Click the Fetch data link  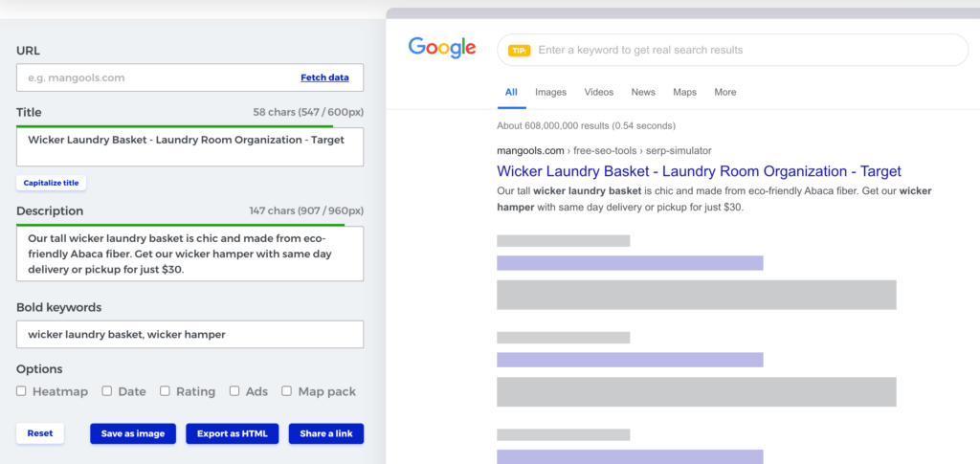click(x=325, y=78)
